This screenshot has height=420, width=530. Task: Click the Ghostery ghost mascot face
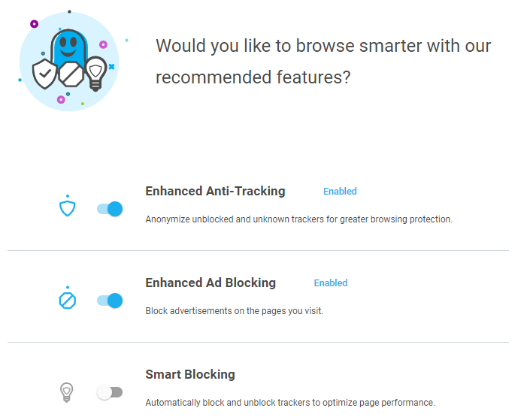68,44
